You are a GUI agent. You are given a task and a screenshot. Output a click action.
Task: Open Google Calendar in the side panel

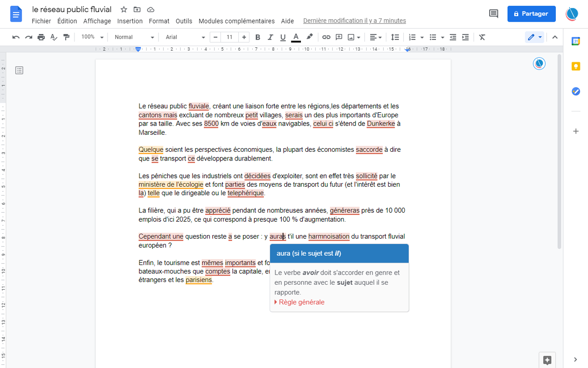pos(576,41)
